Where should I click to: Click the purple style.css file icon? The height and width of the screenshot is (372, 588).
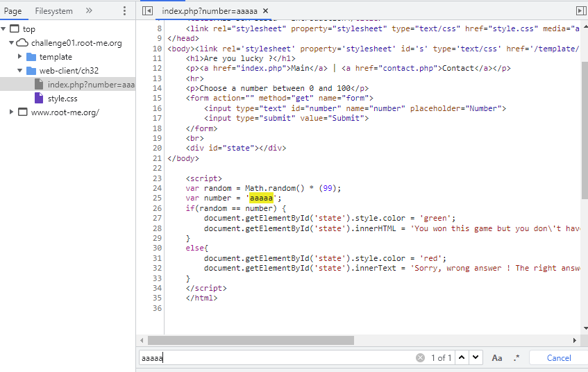click(x=39, y=99)
